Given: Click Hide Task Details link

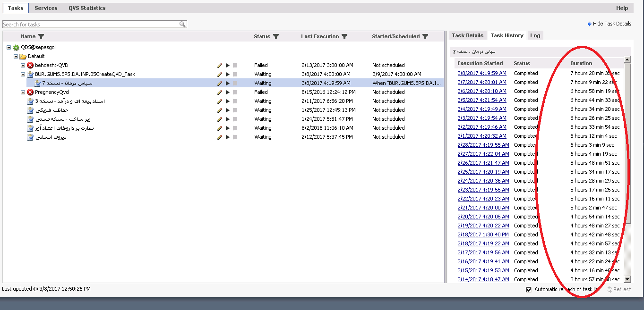Looking at the screenshot, I should click(x=611, y=24).
